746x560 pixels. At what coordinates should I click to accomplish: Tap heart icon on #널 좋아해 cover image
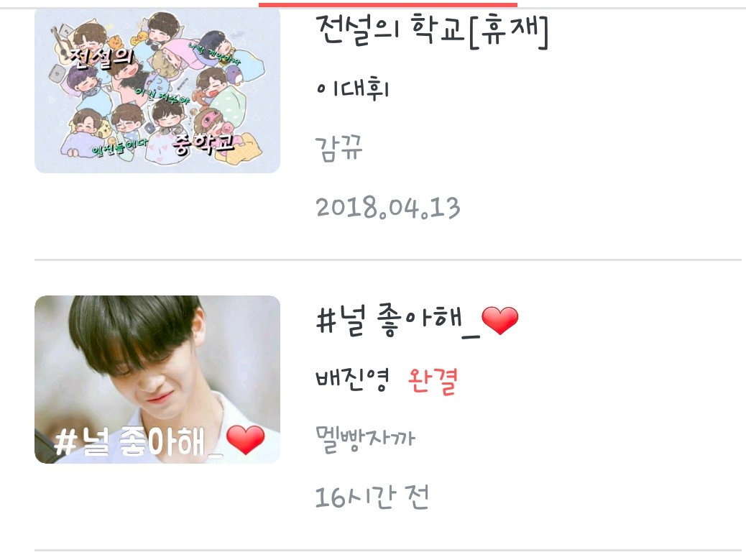245,440
